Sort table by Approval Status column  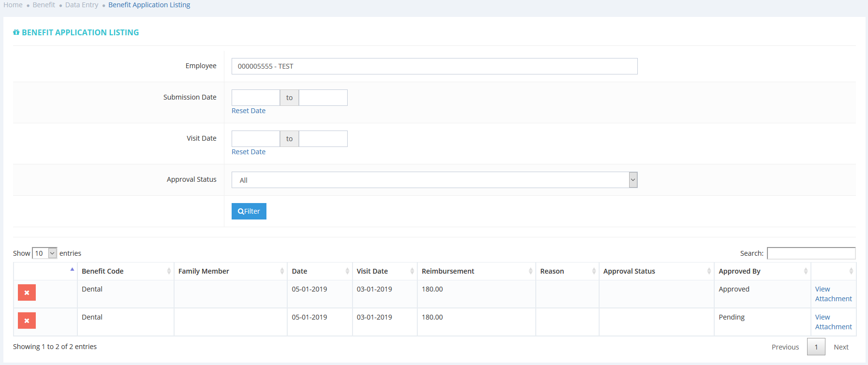656,271
